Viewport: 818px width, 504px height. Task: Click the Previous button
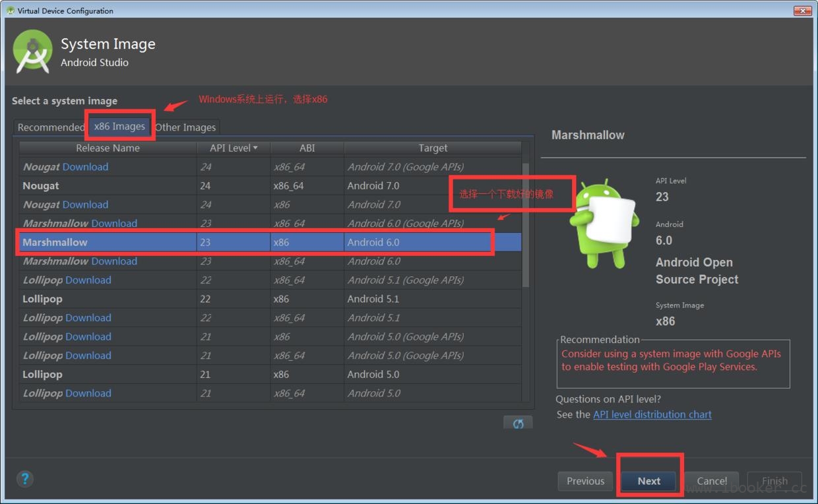click(585, 481)
